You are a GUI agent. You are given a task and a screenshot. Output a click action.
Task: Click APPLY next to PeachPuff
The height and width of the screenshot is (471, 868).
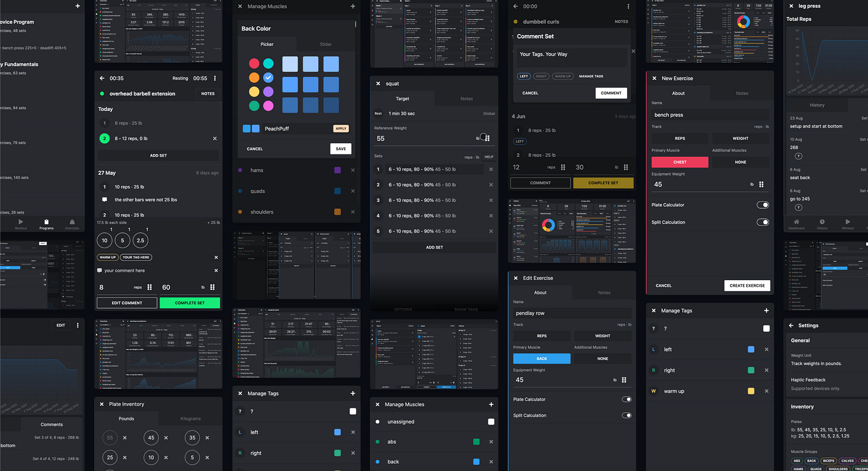click(x=341, y=128)
